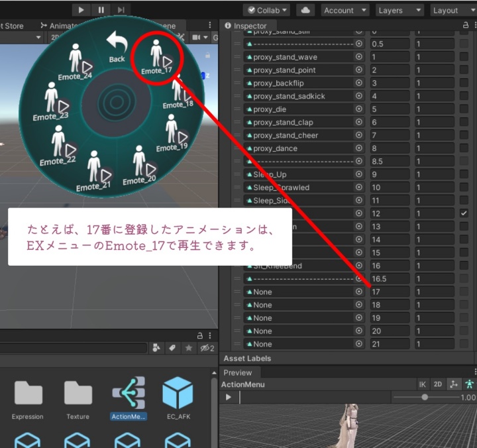The height and width of the screenshot is (448, 477).
Task: Click the Project panel search field
Action: [73, 348]
